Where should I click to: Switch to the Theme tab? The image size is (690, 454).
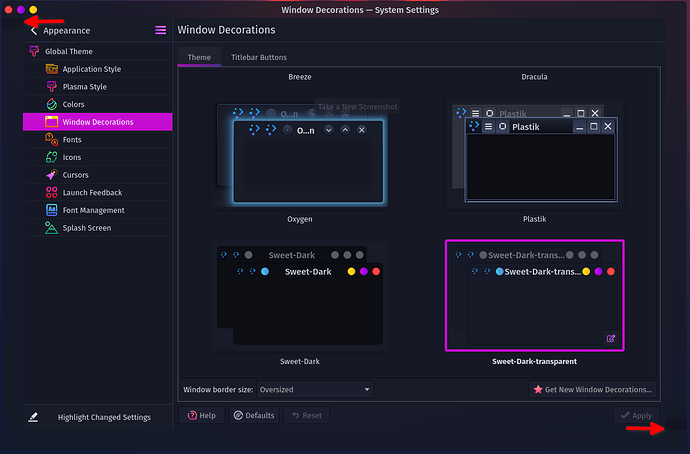[199, 57]
